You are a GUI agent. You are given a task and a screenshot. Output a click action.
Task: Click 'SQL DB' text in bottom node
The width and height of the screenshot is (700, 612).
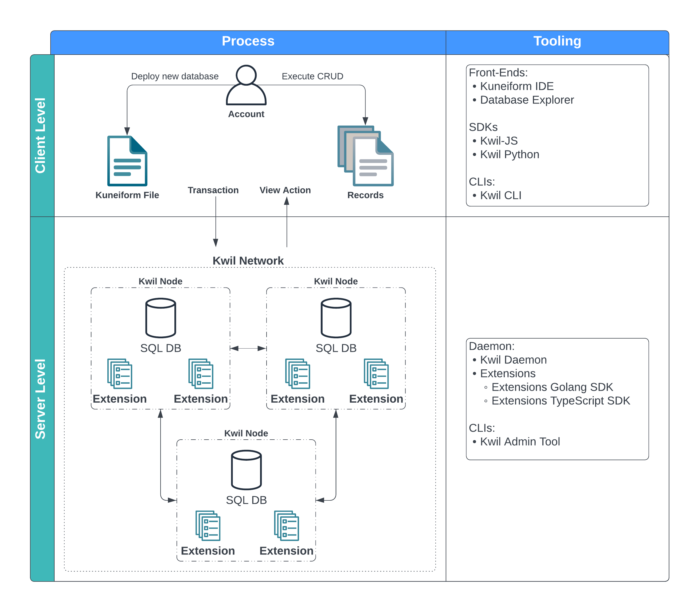tap(246, 500)
